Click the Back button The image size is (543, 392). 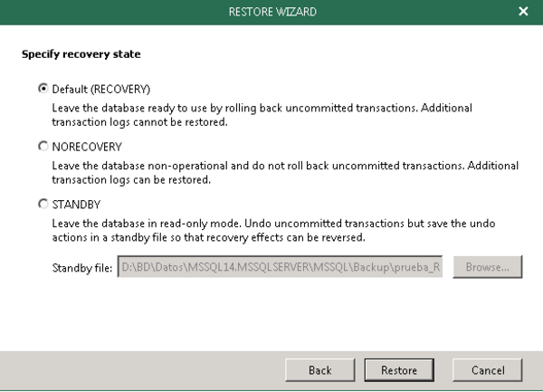point(319,370)
